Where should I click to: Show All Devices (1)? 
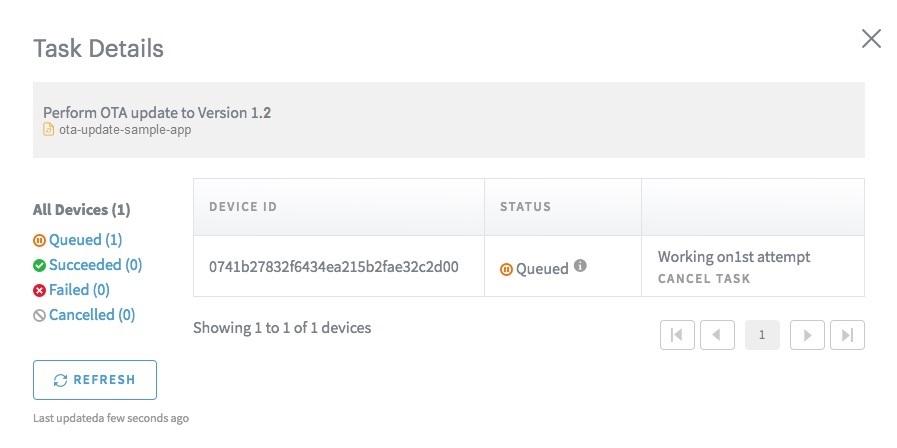(81, 210)
